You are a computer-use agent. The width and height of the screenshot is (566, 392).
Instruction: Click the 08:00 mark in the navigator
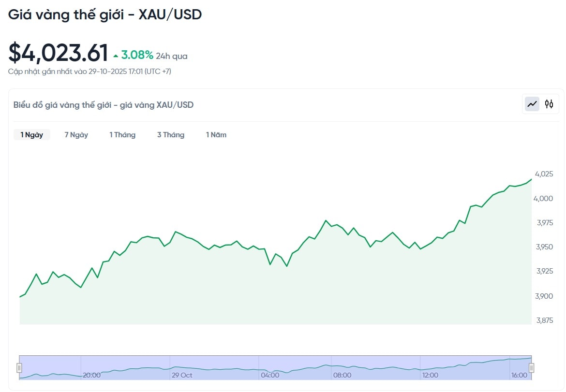pos(342,375)
